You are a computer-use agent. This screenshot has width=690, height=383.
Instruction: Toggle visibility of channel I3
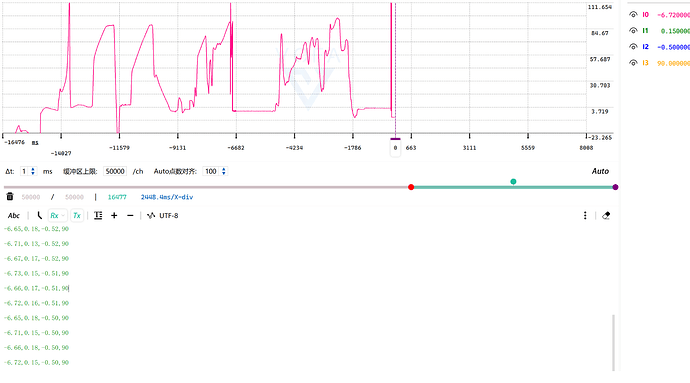coord(633,63)
